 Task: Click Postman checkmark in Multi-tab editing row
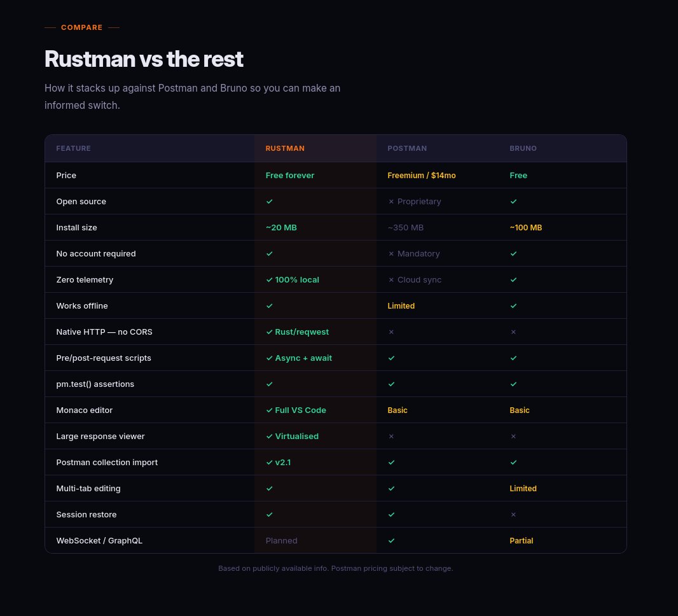[x=391, y=488]
